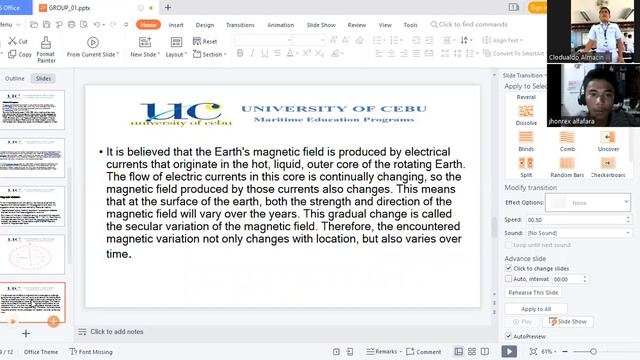Click the Apply to All button
640x360 pixels.
click(x=536, y=309)
